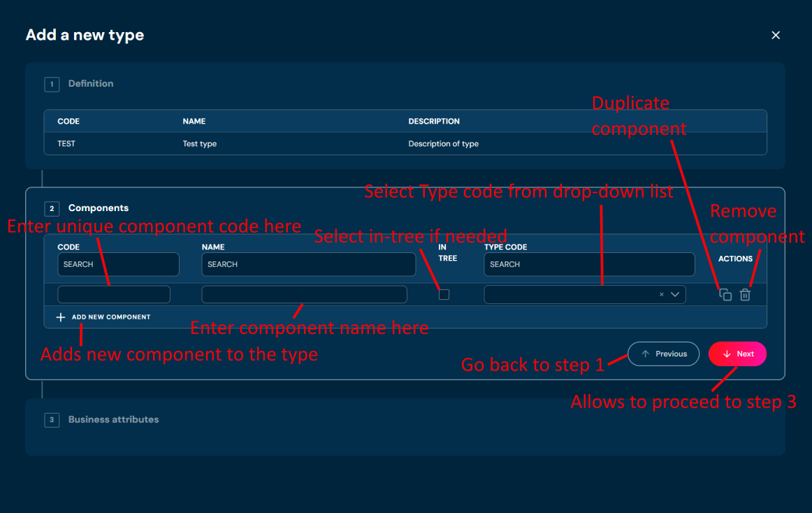This screenshot has width=812, height=513.
Task: Close the Add a new type dialog
Action: pos(775,35)
